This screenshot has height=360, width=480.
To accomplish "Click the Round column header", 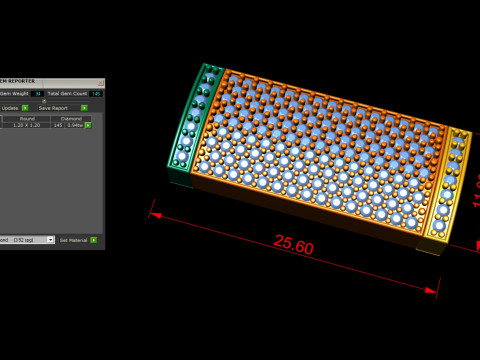I will pos(27,119).
